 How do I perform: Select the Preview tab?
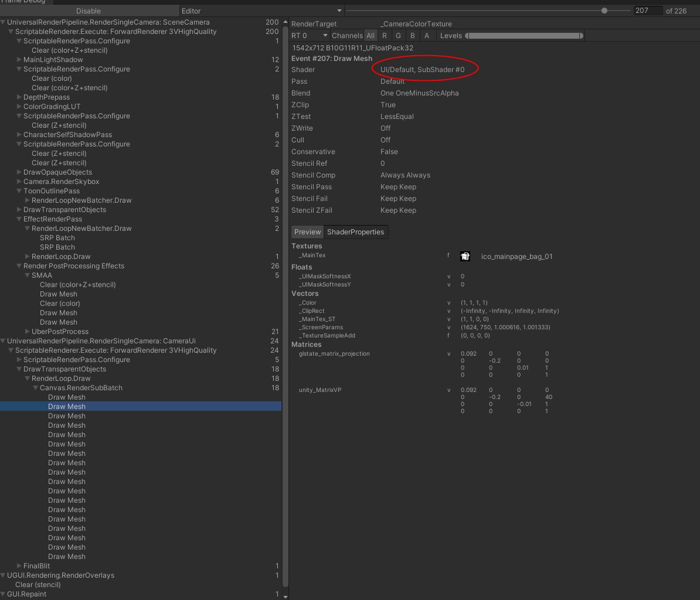click(x=308, y=232)
